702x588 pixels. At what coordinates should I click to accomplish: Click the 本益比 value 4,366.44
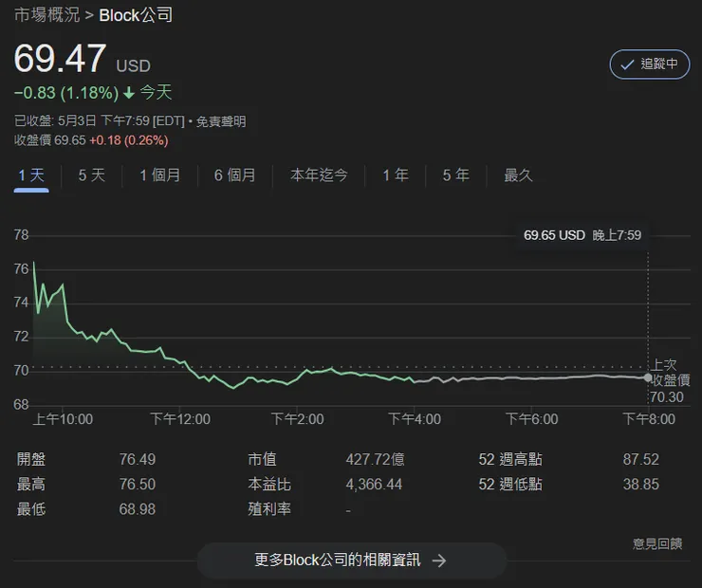click(x=374, y=485)
